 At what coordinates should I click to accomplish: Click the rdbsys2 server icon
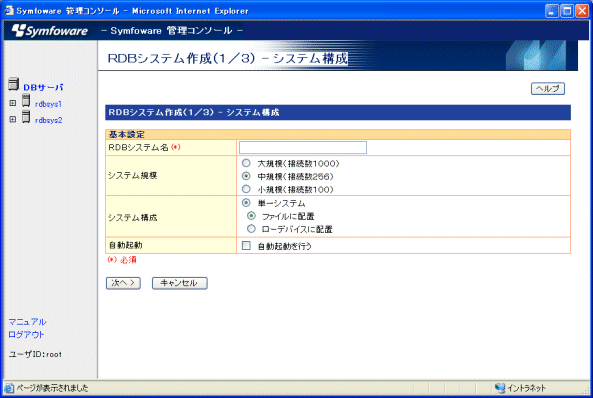click(x=26, y=117)
